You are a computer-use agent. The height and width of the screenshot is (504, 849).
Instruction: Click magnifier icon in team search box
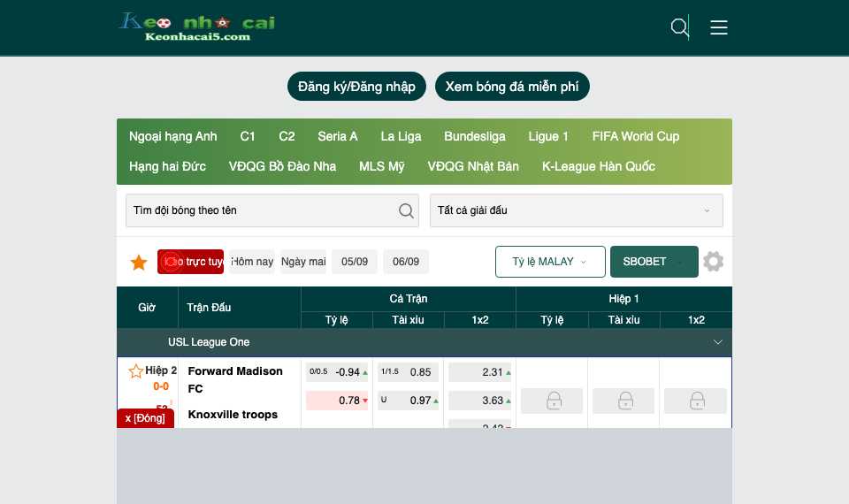[406, 210]
